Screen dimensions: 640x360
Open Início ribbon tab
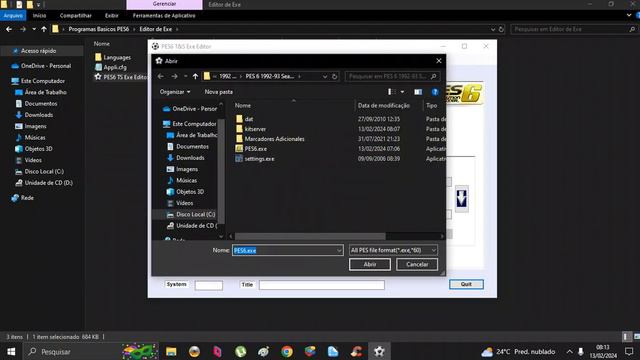pyautogui.click(x=40, y=16)
